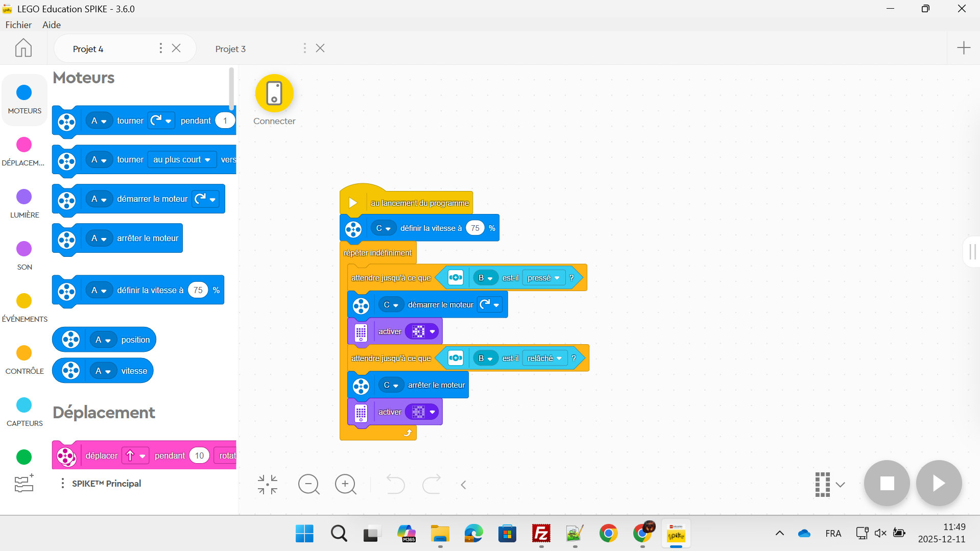Switch to the Projet 3 tab
Image resolution: width=980 pixels, height=551 pixels.
[x=230, y=49]
